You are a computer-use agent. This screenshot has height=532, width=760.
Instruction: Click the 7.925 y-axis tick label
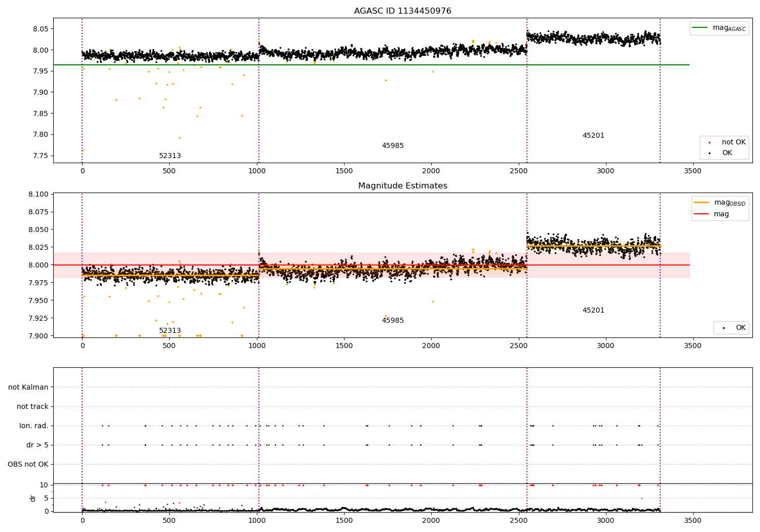coord(38,318)
